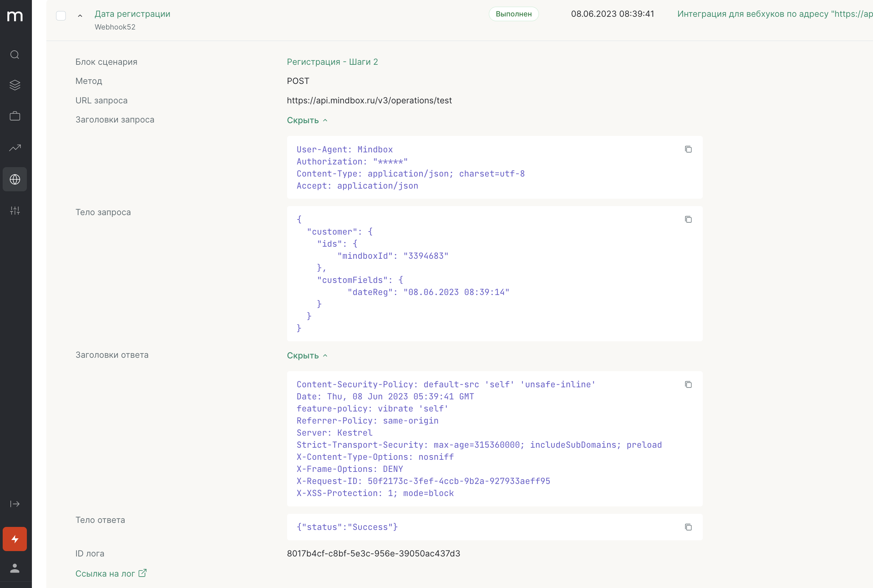Open the Дата регистрации webhook link
The width and height of the screenshot is (873, 588).
[x=132, y=14]
